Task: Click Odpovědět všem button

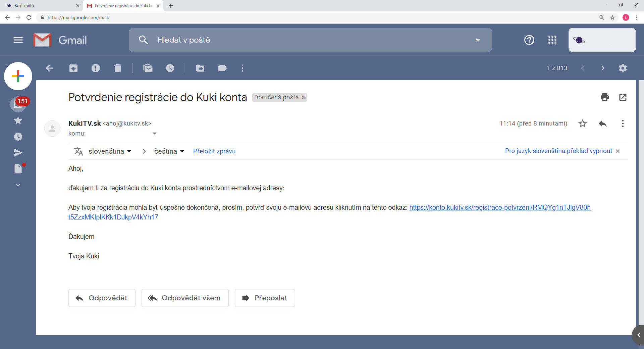Action: [185, 298]
